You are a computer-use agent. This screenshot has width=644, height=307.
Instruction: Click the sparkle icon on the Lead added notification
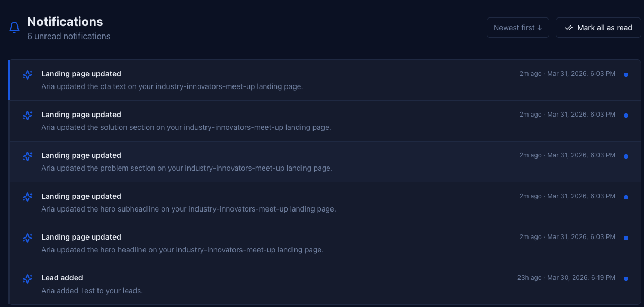coord(28,278)
